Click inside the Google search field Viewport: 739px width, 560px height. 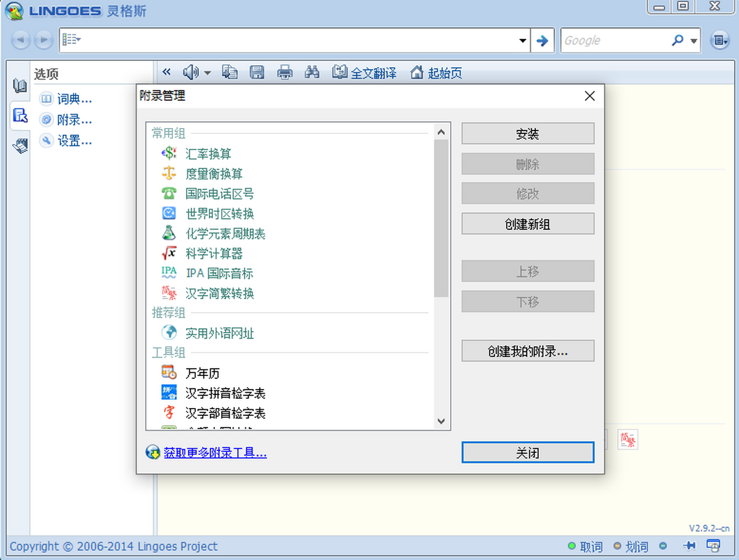click(616, 41)
